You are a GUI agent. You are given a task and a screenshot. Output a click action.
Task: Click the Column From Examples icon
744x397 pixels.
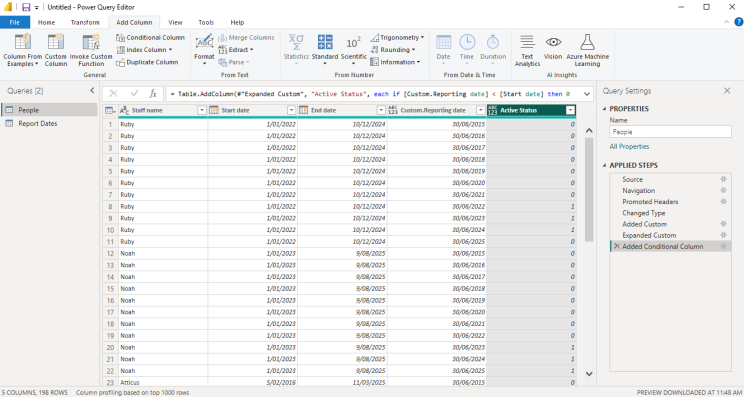click(x=23, y=42)
